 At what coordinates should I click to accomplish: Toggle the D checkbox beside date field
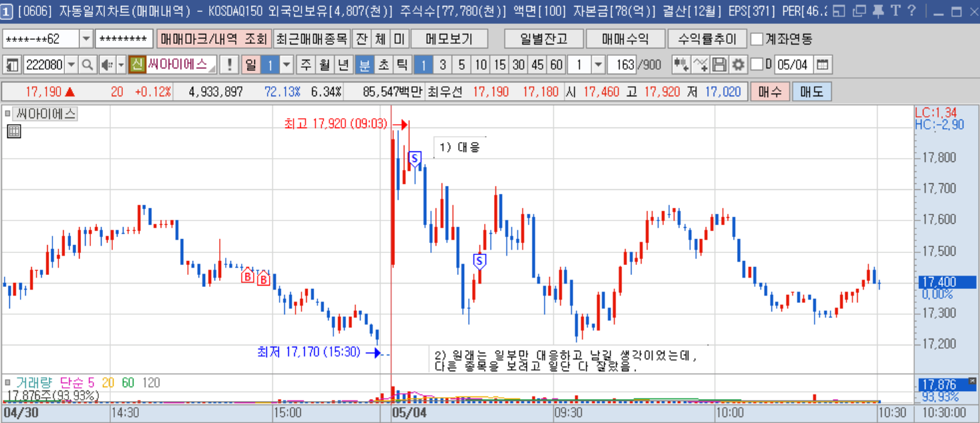click(756, 65)
